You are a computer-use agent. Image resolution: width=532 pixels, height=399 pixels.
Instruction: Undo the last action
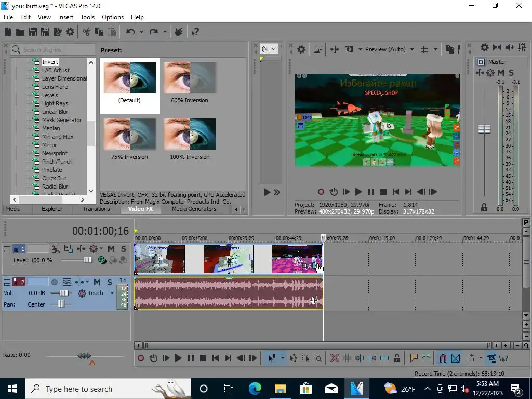[130, 32]
